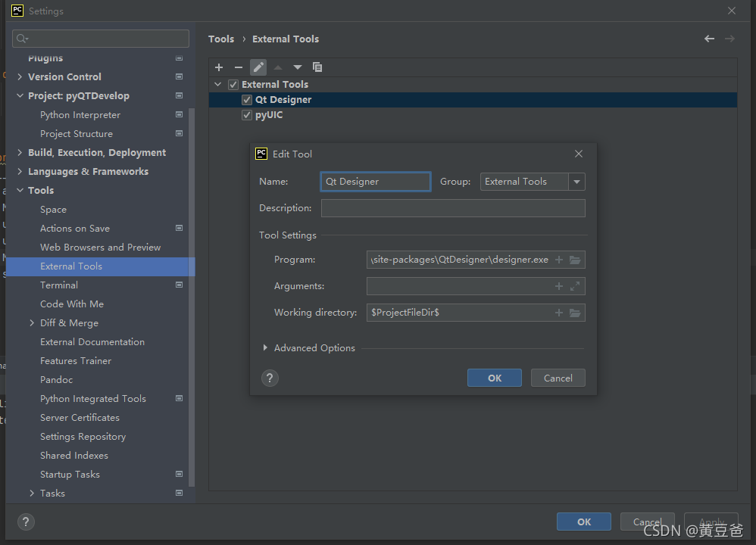Select Terminal in settings tree
This screenshot has height=545, width=756.
[59, 285]
